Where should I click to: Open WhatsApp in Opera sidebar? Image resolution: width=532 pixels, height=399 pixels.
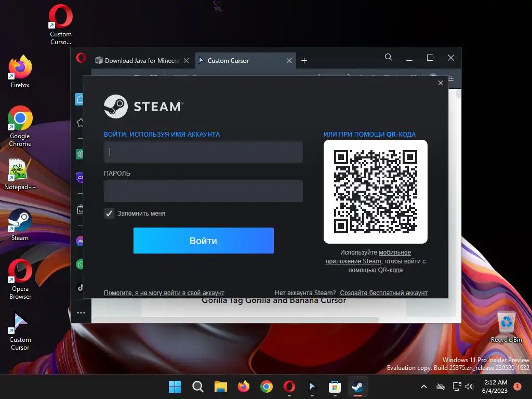[79, 264]
